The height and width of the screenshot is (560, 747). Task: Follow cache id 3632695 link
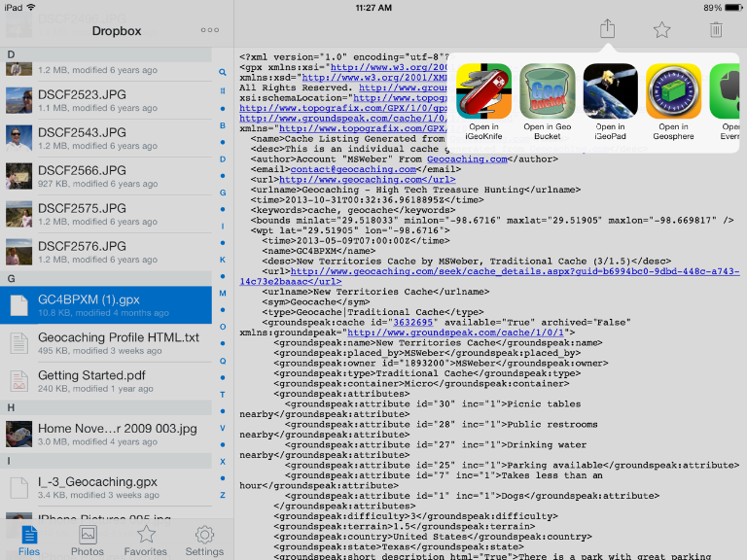pyautogui.click(x=412, y=323)
